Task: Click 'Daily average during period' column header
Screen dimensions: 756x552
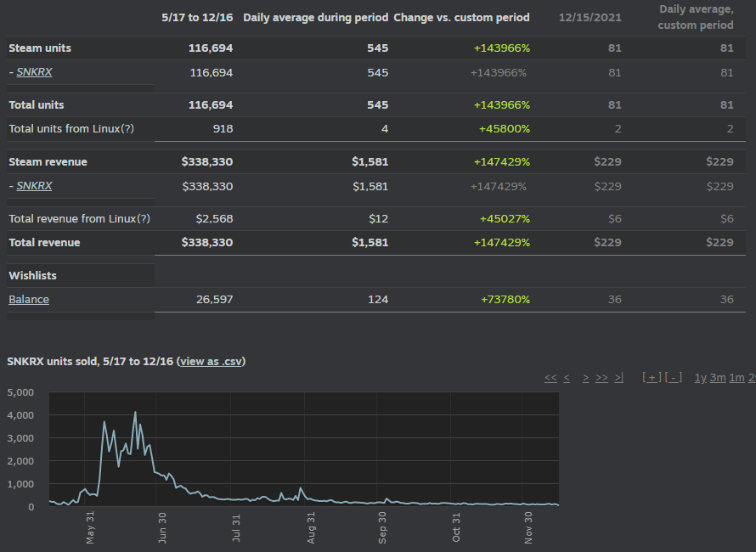Action: point(316,18)
